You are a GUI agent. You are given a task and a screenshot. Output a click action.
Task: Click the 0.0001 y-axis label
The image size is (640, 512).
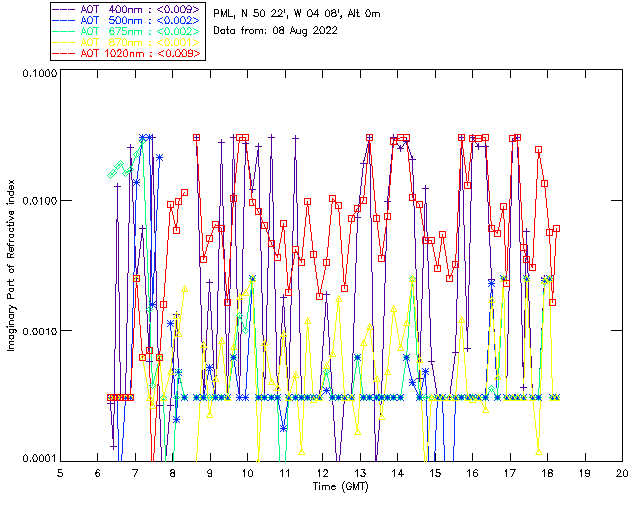point(39,459)
